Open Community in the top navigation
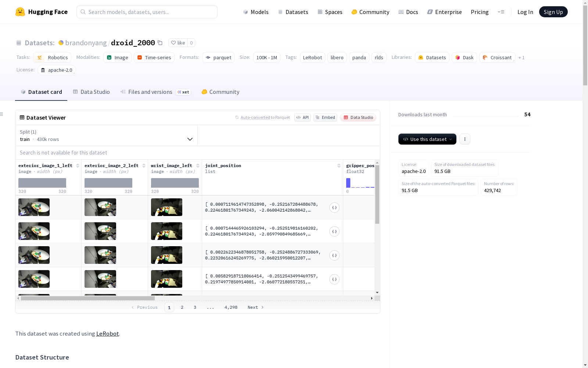The width and height of the screenshot is (588, 368). [x=370, y=12]
